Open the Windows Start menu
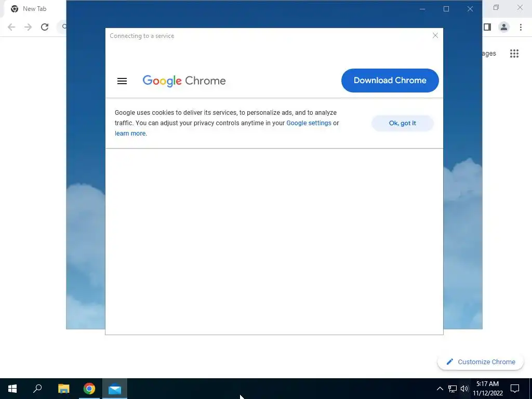 [x=12, y=389]
